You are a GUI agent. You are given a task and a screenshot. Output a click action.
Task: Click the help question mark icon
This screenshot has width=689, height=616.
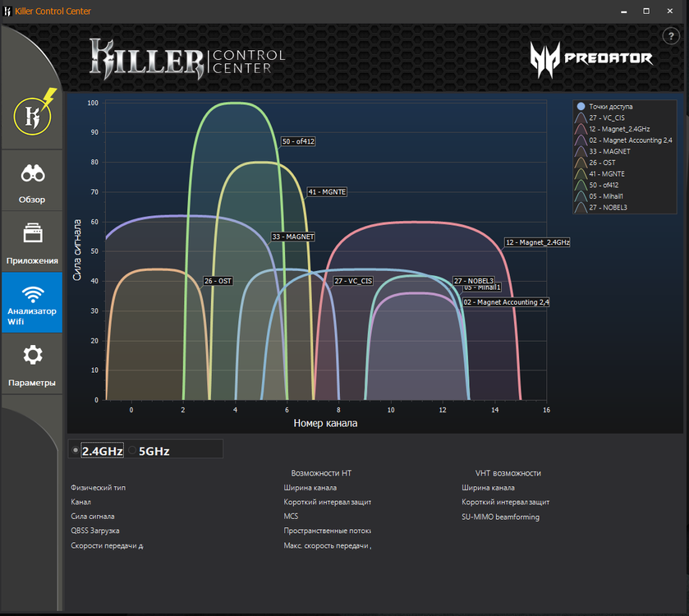[668, 35]
